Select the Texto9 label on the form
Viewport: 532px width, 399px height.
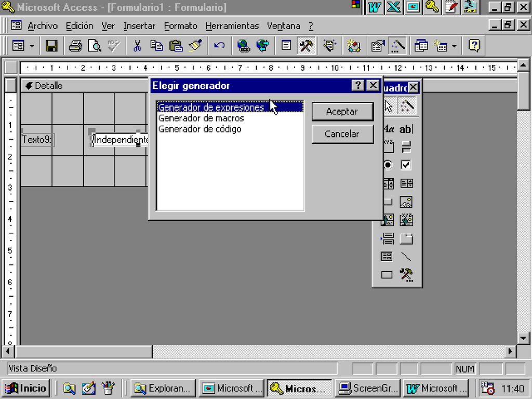(x=37, y=139)
